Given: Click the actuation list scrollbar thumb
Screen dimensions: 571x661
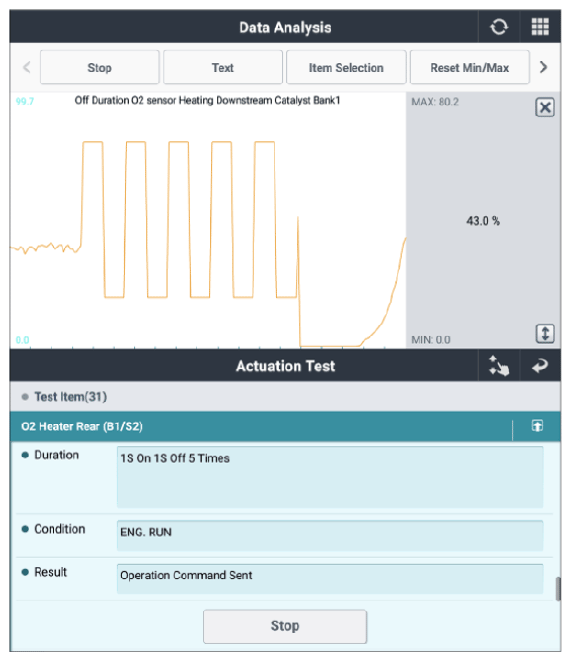Looking at the screenshot, I should 558,588.
